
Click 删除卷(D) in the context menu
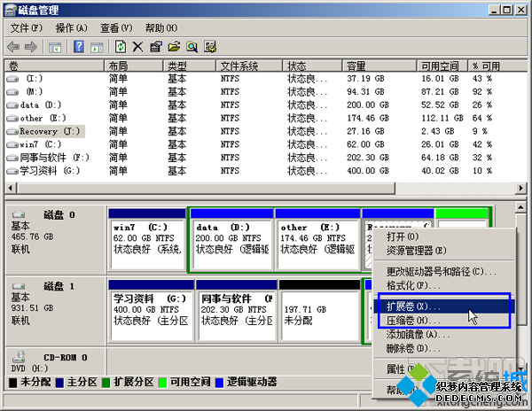tap(413, 348)
